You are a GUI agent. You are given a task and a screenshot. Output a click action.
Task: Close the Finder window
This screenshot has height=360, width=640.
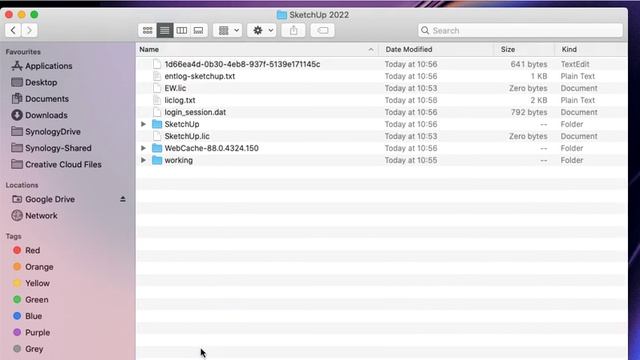coord(9,15)
